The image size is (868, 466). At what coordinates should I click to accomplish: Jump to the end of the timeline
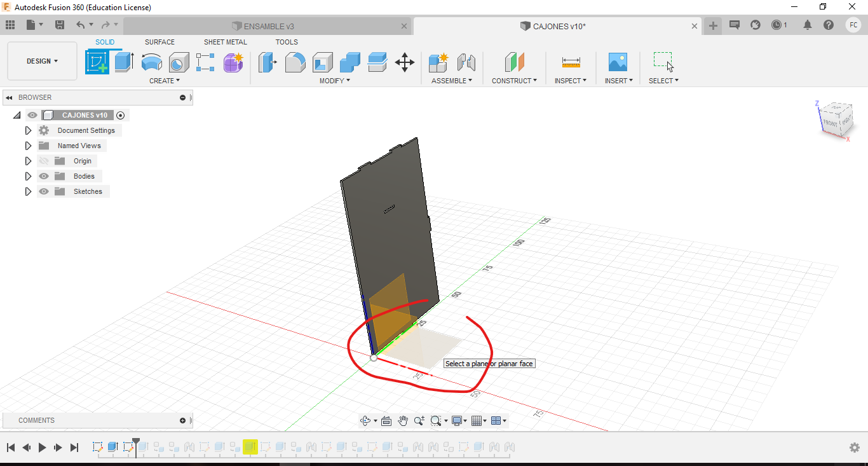(x=74, y=448)
